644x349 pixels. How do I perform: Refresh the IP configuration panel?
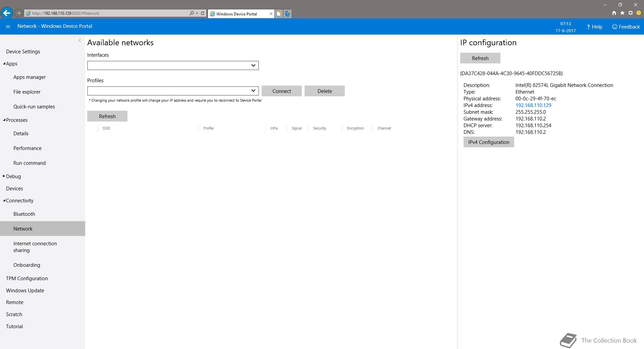click(x=480, y=58)
